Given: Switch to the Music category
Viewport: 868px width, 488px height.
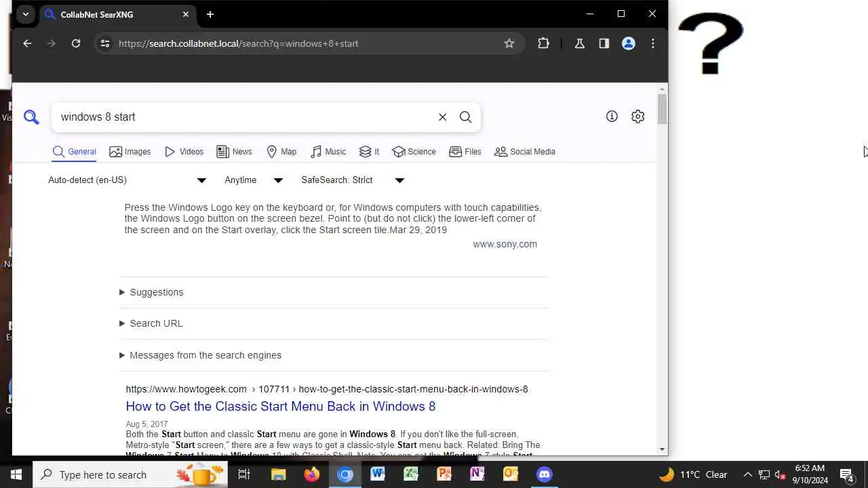Looking at the screenshot, I should pos(328,152).
